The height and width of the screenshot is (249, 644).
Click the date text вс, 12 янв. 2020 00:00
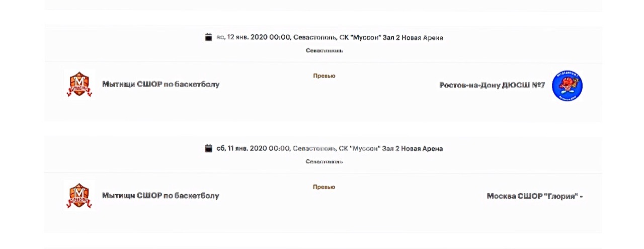tap(254, 37)
